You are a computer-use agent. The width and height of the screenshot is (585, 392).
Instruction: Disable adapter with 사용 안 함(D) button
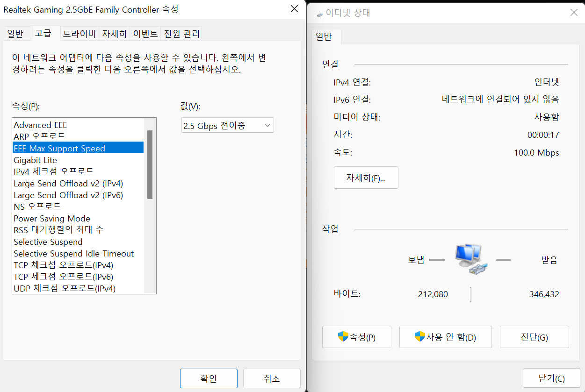tap(445, 337)
